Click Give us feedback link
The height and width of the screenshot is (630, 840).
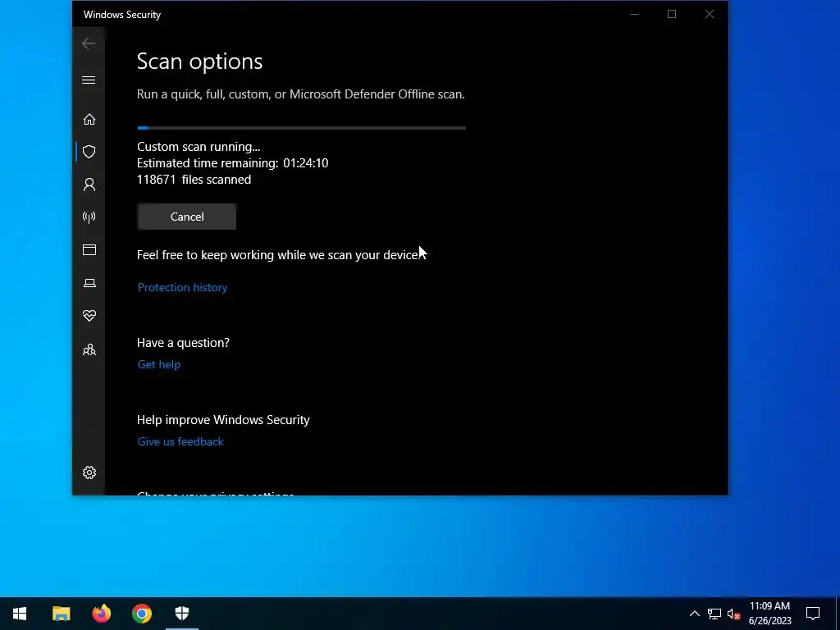point(180,441)
